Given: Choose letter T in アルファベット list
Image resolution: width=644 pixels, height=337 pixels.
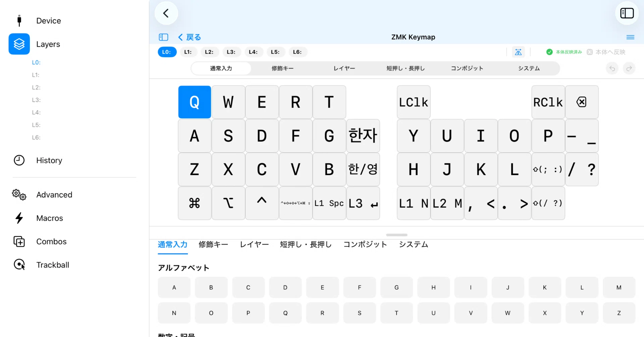Looking at the screenshot, I should click(x=396, y=313).
